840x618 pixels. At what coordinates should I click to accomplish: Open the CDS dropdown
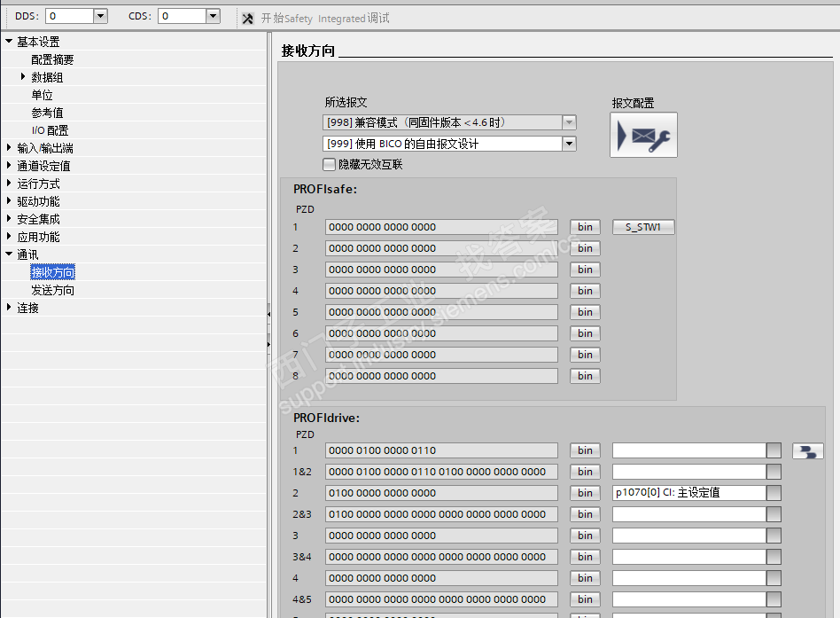[x=213, y=16]
